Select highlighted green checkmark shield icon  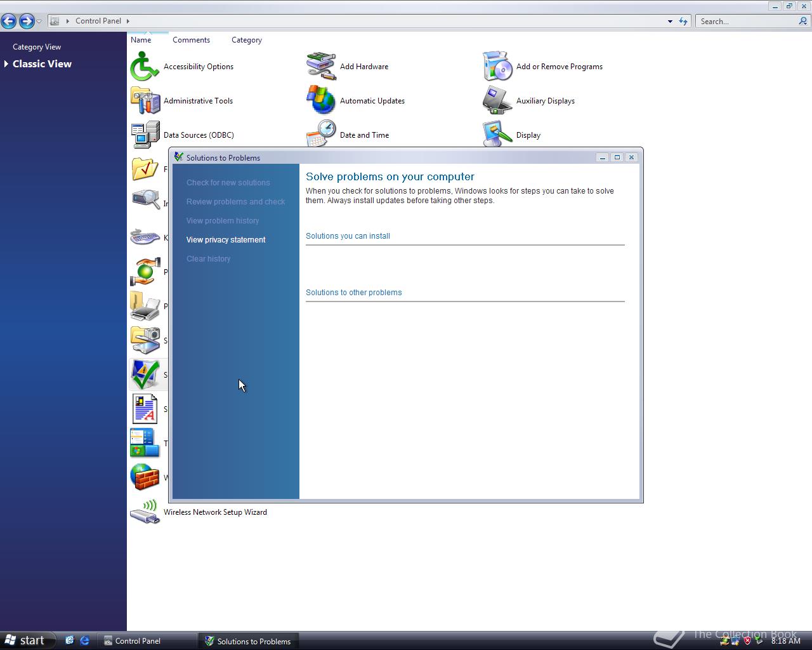click(x=145, y=375)
